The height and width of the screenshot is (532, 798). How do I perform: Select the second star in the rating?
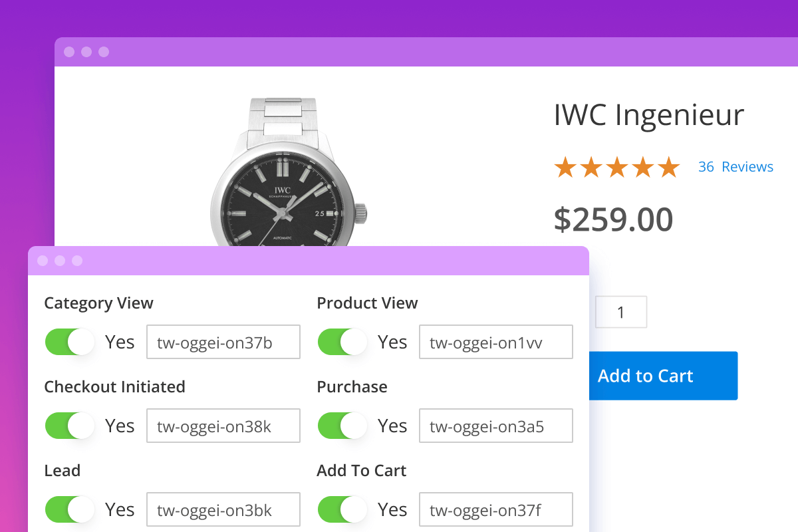(592, 167)
